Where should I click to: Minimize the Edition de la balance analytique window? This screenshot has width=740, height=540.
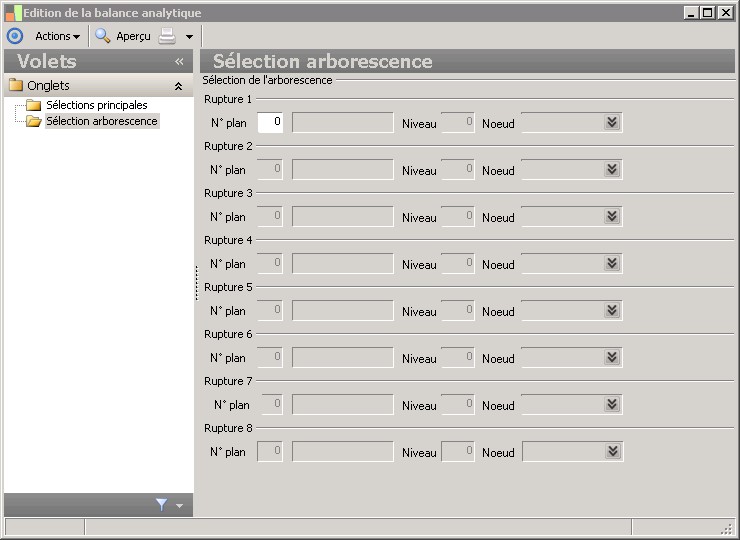tap(691, 13)
